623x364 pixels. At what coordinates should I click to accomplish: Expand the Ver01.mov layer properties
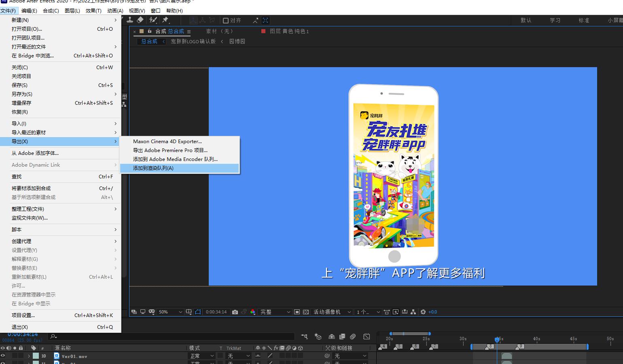pos(29,356)
